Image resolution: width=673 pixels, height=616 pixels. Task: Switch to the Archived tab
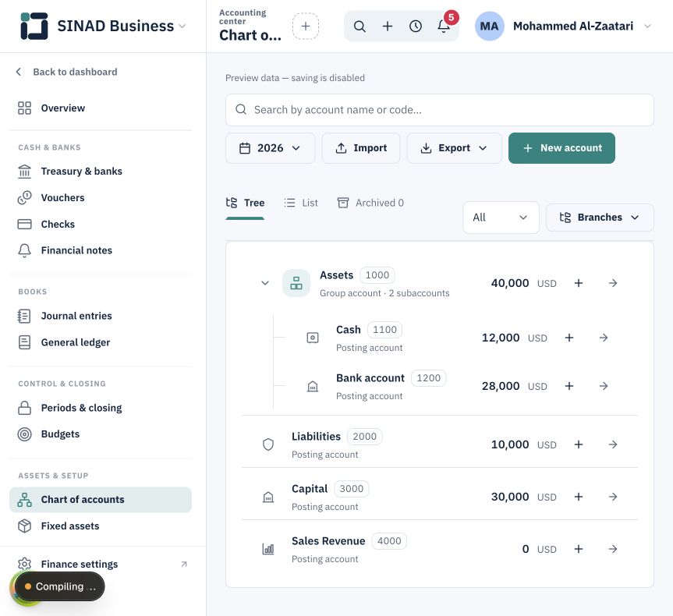click(371, 203)
